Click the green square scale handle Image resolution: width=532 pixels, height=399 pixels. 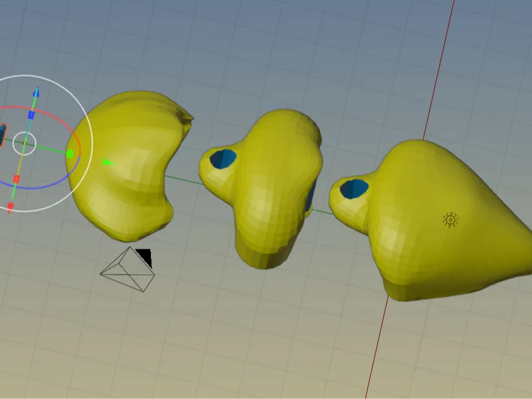[x=70, y=153]
